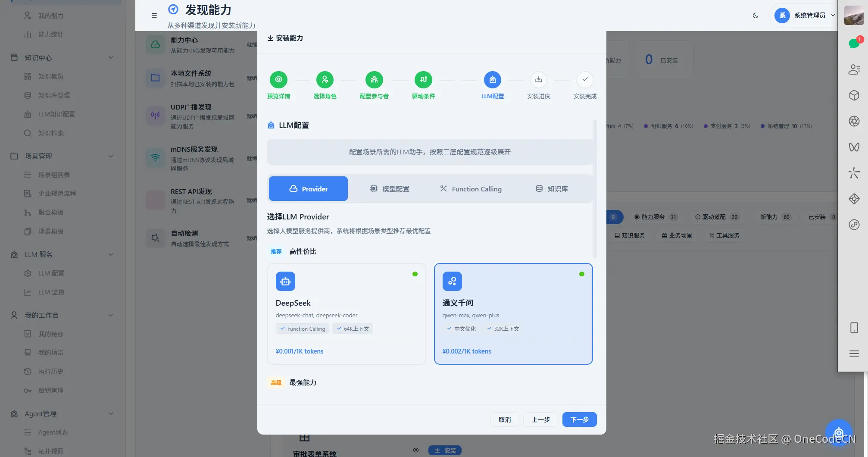Image resolution: width=868 pixels, height=457 pixels.
Task: Click the 安装进度 download step icon
Action: [538, 79]
